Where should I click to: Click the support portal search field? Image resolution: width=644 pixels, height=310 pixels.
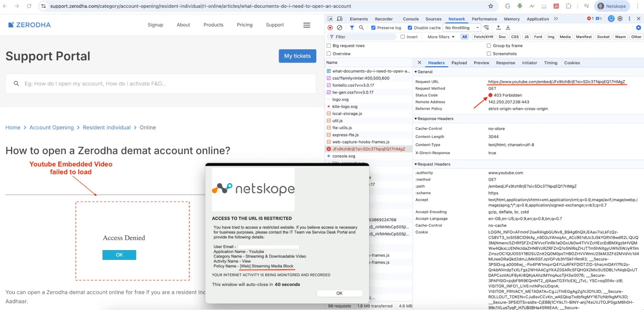[x=161, y=84]
